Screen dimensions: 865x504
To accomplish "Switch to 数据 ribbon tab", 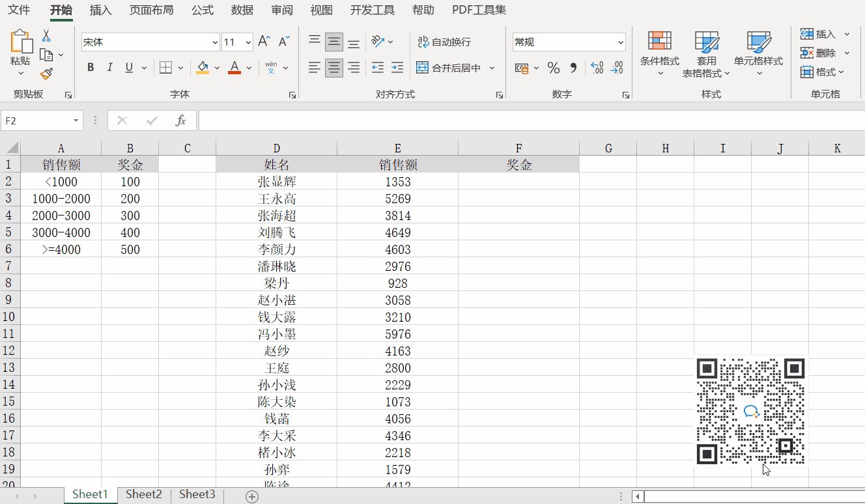I will pos(242,10).
